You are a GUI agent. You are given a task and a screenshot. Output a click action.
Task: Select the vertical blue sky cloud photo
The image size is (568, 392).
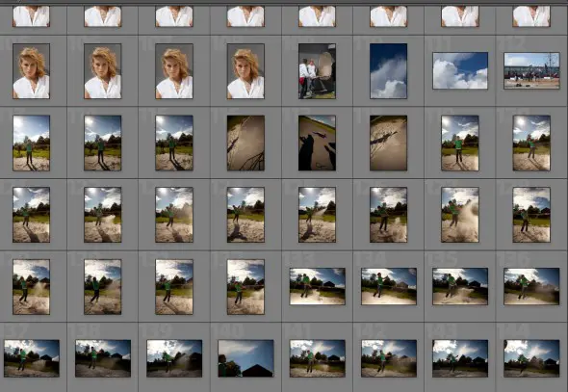point(388,71)
